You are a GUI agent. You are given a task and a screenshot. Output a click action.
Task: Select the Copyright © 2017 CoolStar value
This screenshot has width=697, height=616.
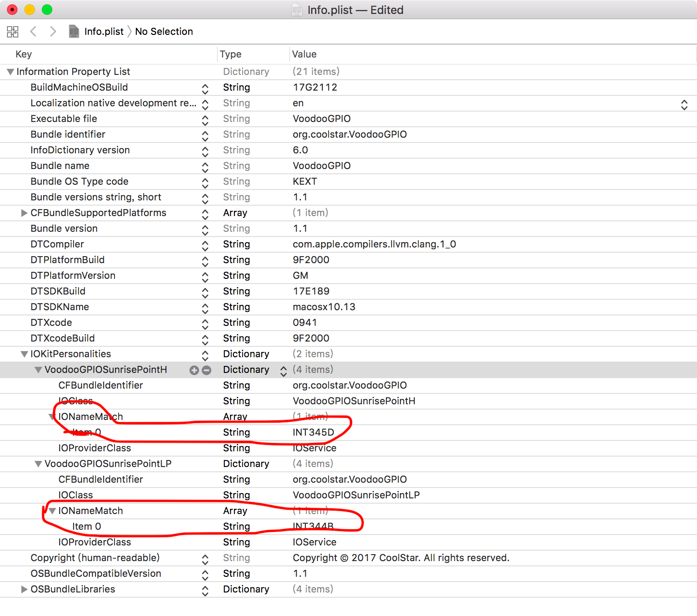click(x=401, y=558)
